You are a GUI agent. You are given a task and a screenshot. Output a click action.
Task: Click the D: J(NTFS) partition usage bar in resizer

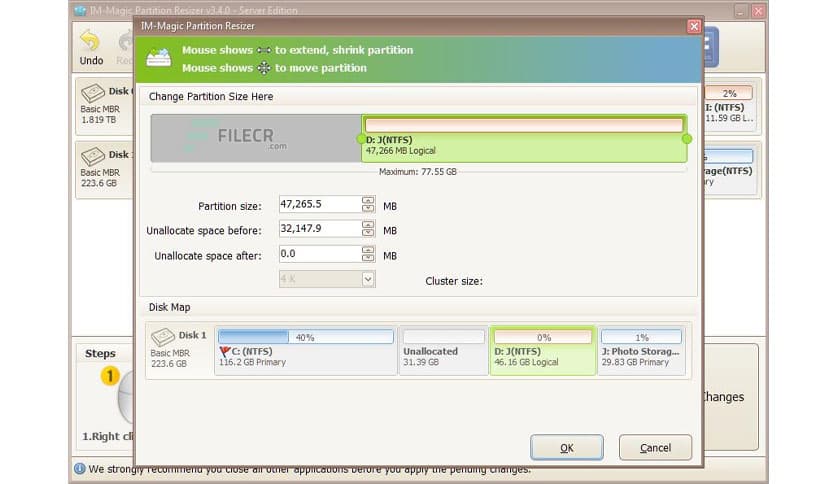click(524, 125)
